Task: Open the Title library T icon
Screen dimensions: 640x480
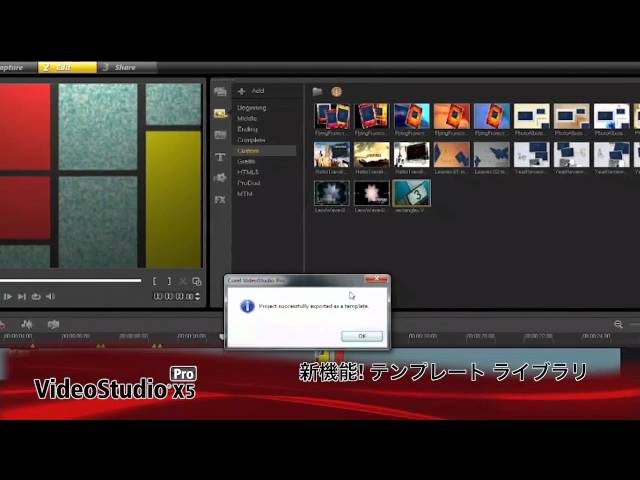Action: coord(220,157)
